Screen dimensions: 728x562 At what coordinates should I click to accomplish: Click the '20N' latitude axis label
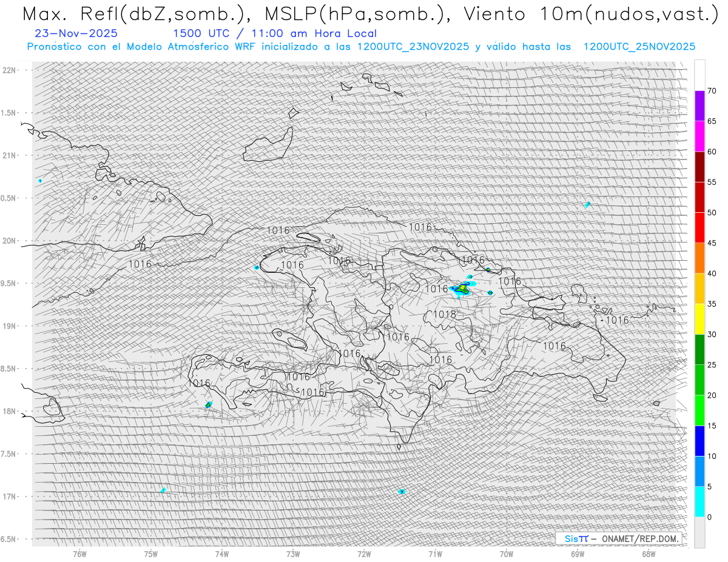pos(9,241)
